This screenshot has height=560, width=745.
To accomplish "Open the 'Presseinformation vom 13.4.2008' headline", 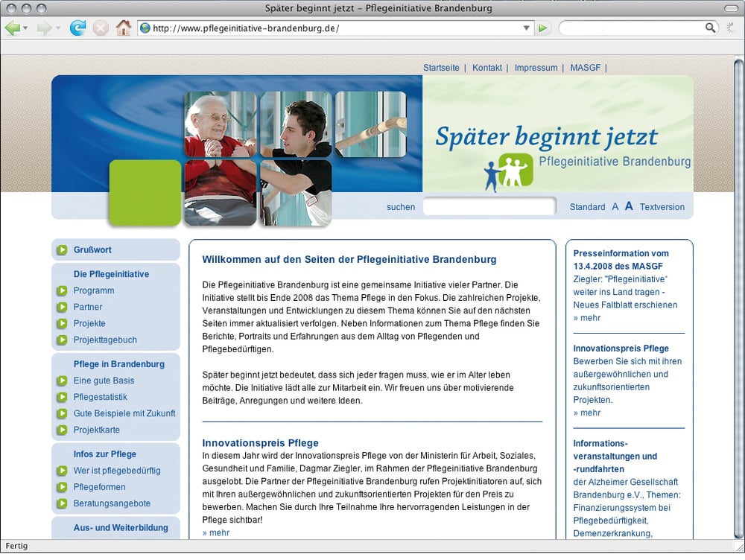I will 621,260.
